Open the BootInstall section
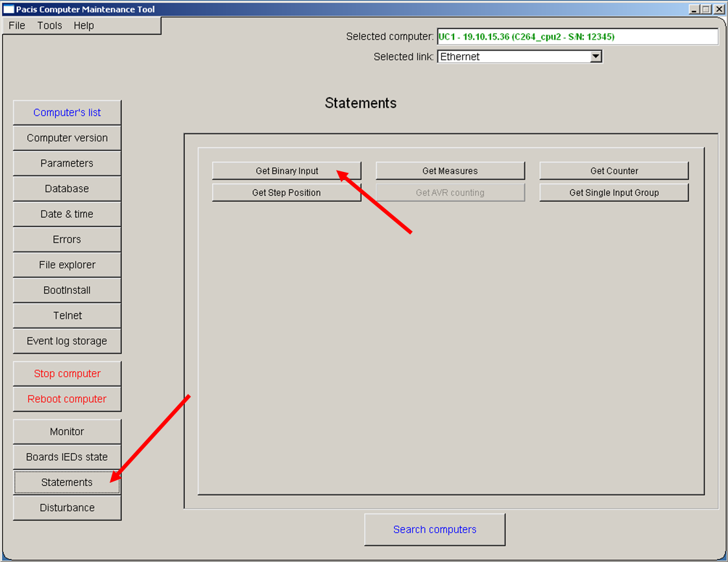 (67, 290)
